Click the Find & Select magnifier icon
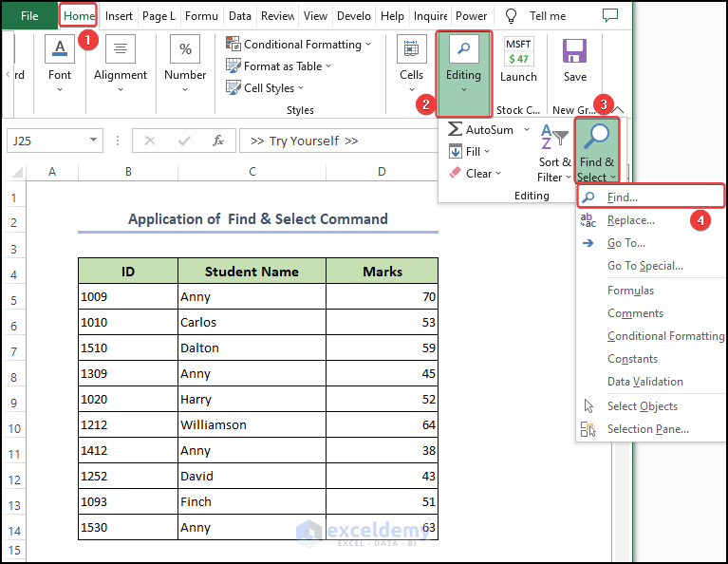This screenshot has width=728, height=564. click(597, 138)
